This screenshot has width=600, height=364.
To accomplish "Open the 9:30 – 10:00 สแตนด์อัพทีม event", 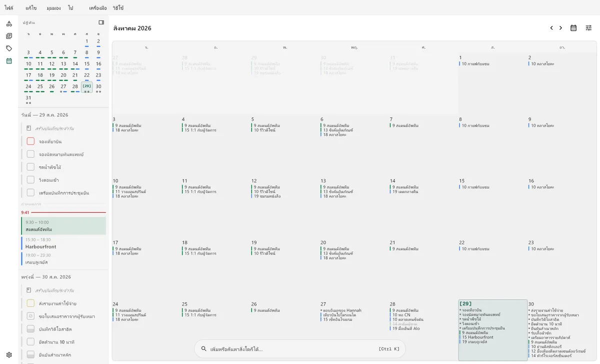I will coord(63,226).
